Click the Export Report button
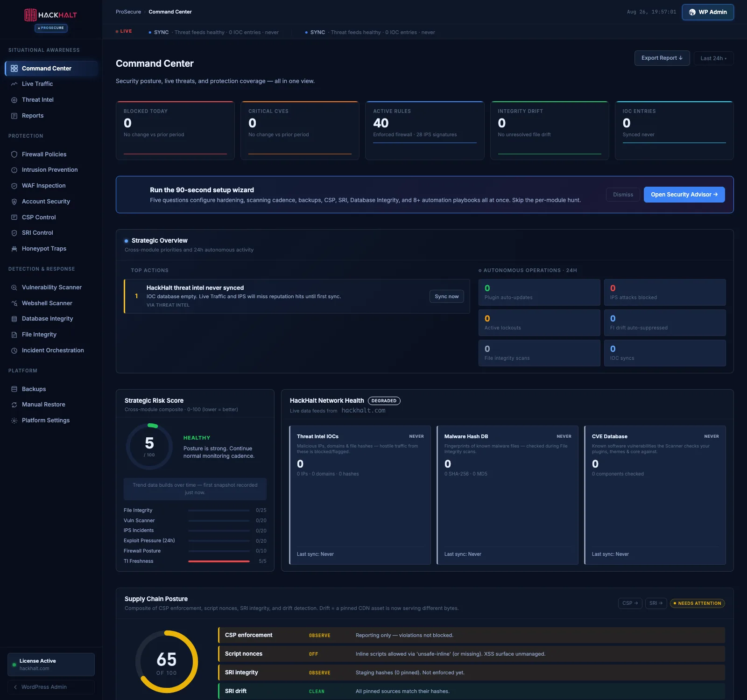Screen dimensions: 747x700 (662, 58)
